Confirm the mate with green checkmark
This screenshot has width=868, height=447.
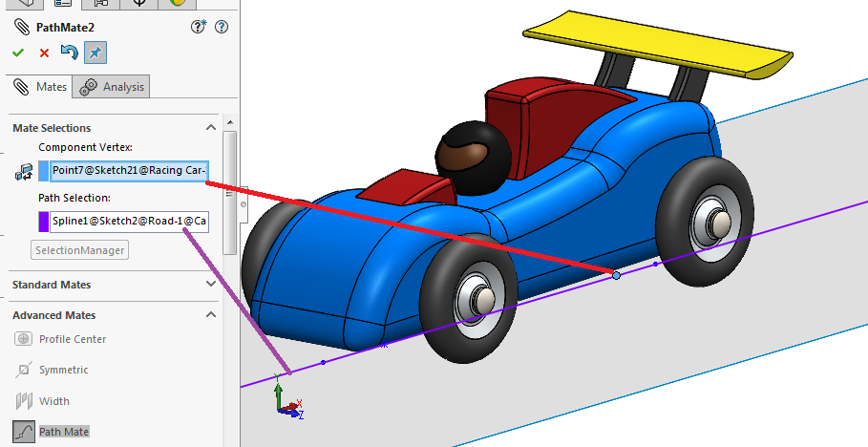18,53
